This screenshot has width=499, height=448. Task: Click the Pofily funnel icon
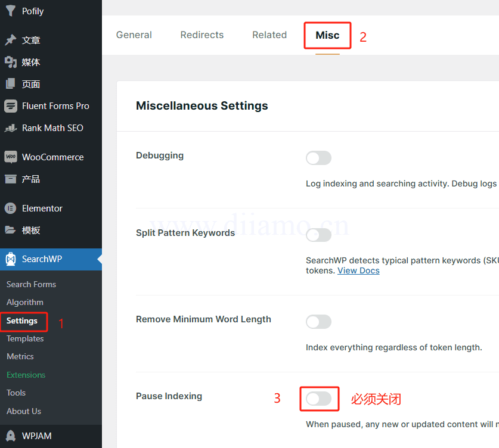coord(11,11)
